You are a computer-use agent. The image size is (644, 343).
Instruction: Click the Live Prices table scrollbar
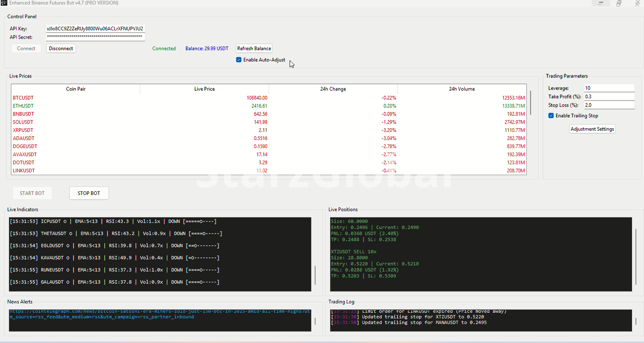click(530, 103)
